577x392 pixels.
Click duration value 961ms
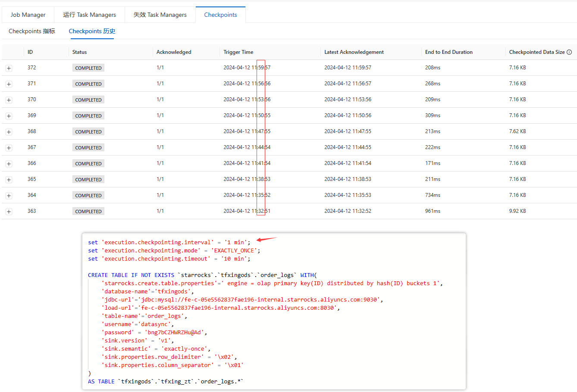(433, 211)
